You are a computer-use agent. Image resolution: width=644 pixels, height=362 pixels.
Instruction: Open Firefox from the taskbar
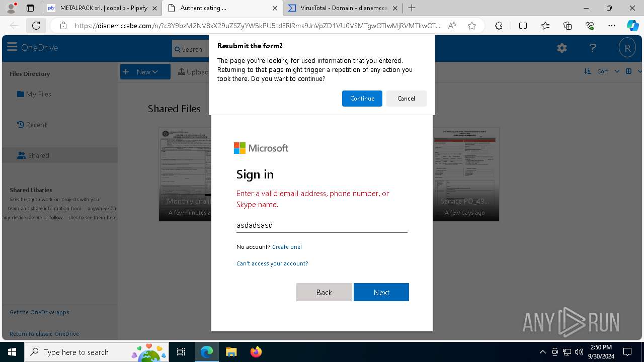pos(256,352)
